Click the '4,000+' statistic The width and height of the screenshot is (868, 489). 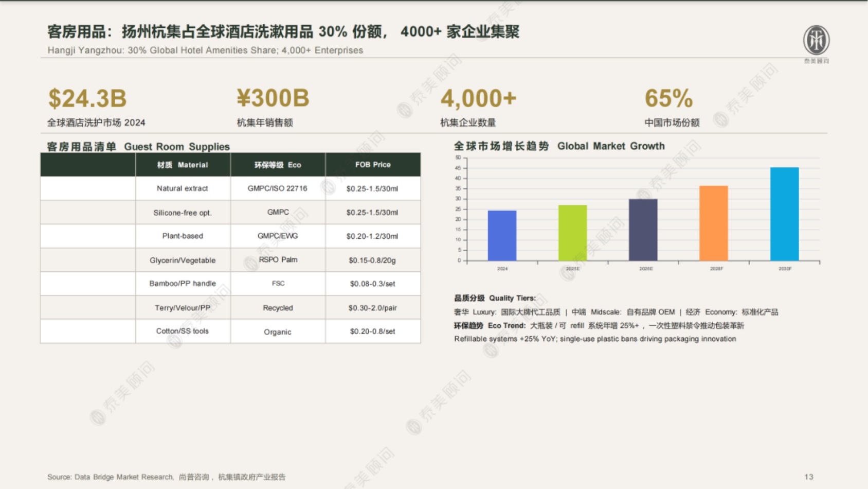pos(478,98)
